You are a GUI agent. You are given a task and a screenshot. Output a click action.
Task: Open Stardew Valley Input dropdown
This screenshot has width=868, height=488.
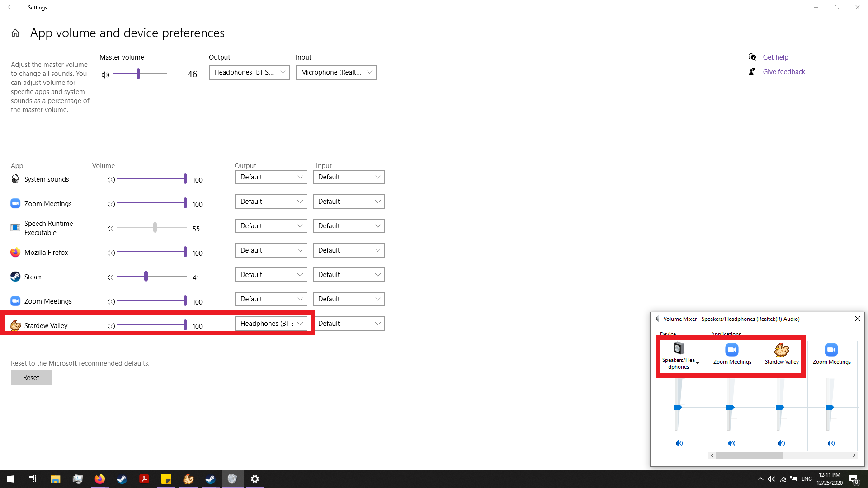pyautogui.click(x=349, y=324)
